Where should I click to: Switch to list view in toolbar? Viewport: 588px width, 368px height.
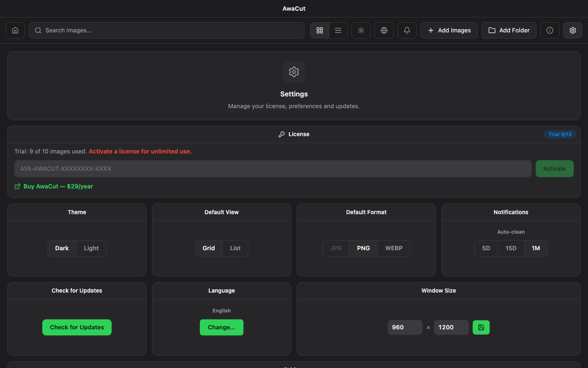pos(338,30)
